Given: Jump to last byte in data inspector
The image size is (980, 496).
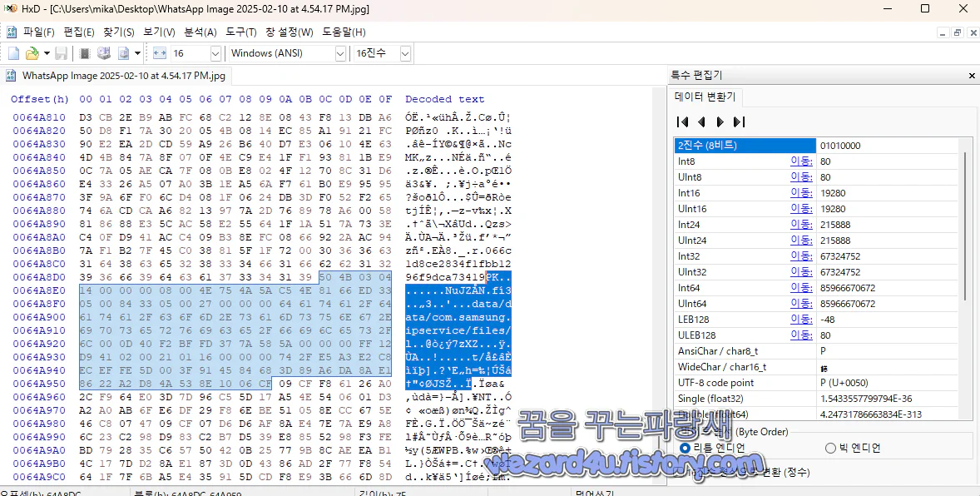Looking at the screenshot, I should tap(739, 122).
